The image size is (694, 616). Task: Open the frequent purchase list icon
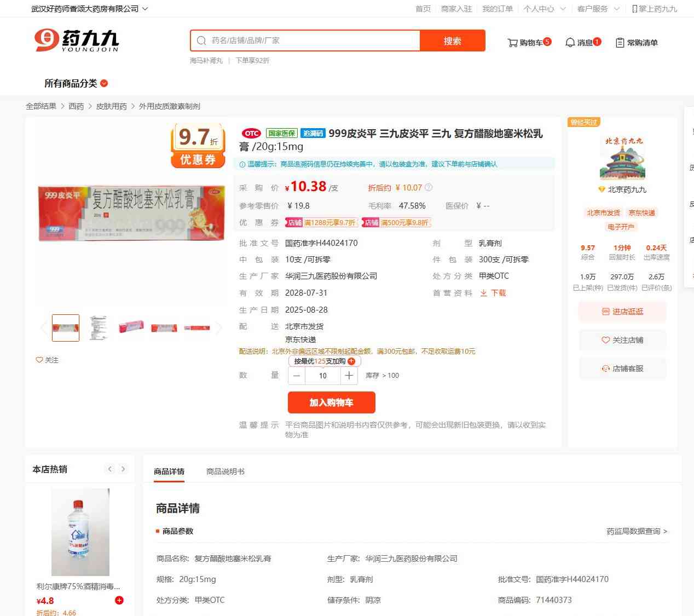coord(620,43)
